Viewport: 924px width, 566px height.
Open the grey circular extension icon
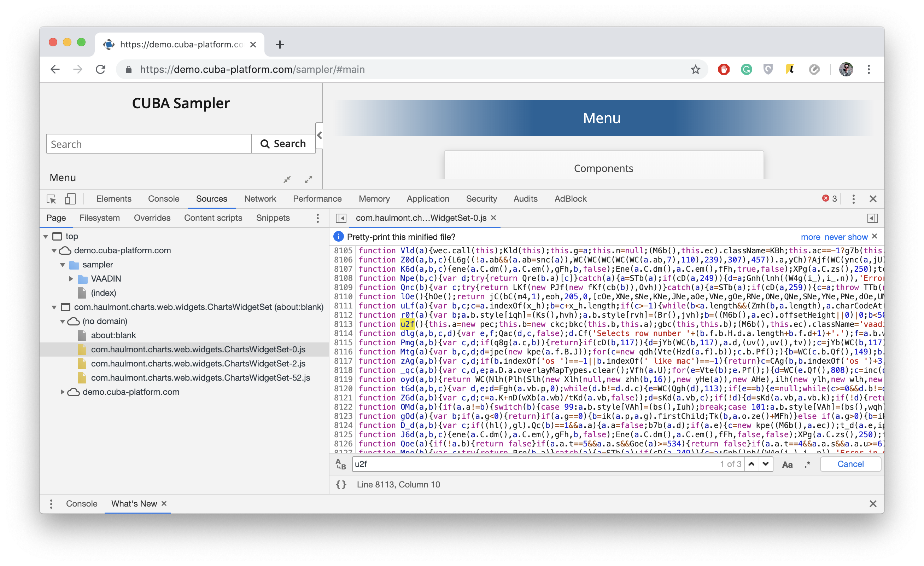coord(814,69)
